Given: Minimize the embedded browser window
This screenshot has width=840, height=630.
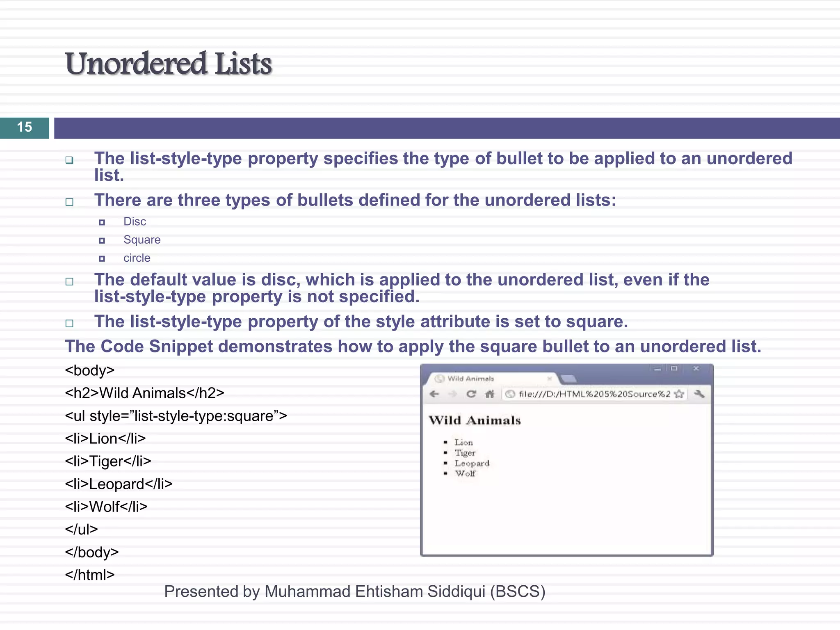Looking at the screenshot, I should tap(658, 369).
